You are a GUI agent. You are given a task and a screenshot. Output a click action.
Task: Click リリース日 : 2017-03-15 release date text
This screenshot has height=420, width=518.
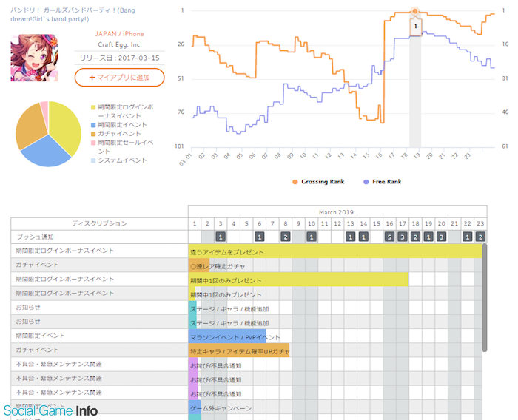coord(120,58)
